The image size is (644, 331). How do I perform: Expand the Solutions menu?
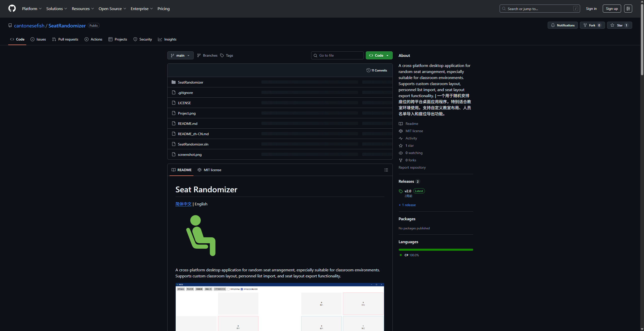57,9
